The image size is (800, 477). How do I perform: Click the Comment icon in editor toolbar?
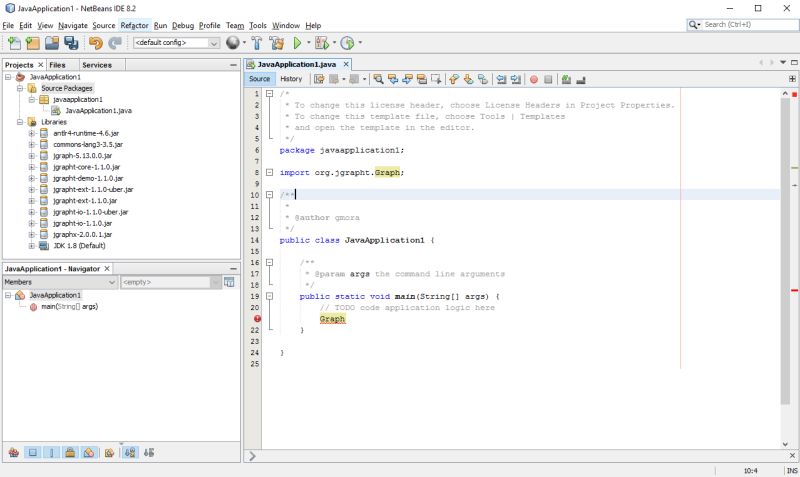tap(566, 79)
